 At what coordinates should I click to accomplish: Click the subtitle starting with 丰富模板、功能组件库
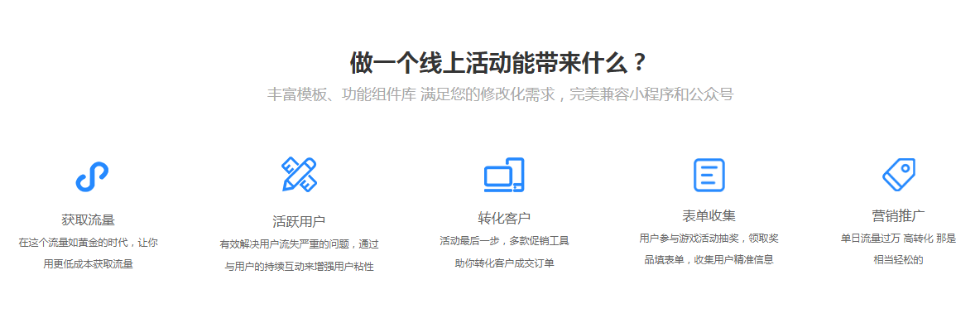(500, 94)
